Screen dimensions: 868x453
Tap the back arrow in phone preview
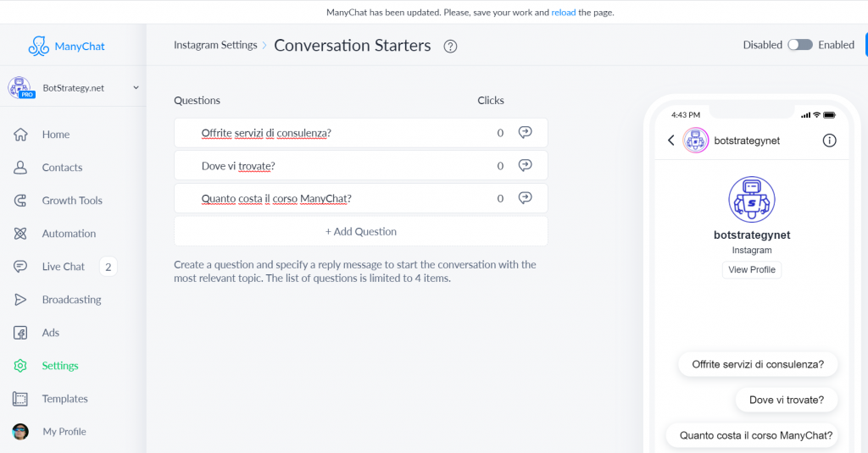pyautogui.click(x=671, y=141)
